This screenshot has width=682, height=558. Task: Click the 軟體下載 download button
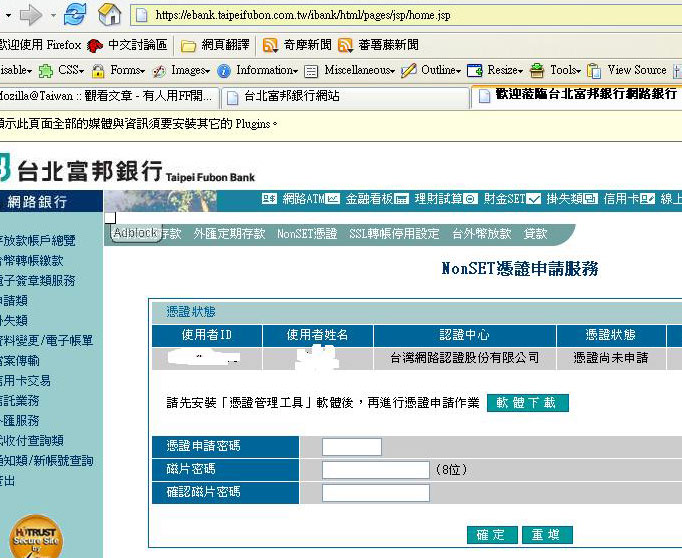point(528,403)
